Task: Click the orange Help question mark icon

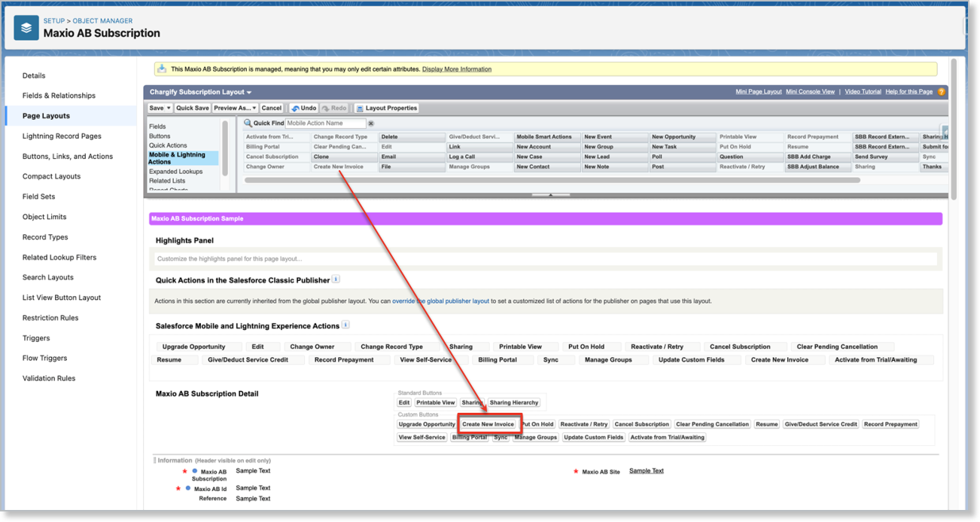Action: tap(940, 91)
